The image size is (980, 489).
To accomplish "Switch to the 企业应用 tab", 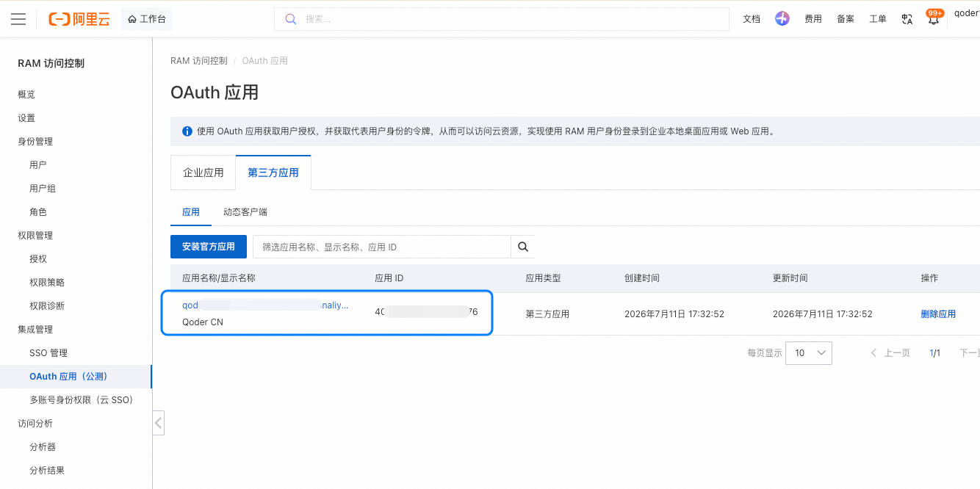I will coord(203,173).
